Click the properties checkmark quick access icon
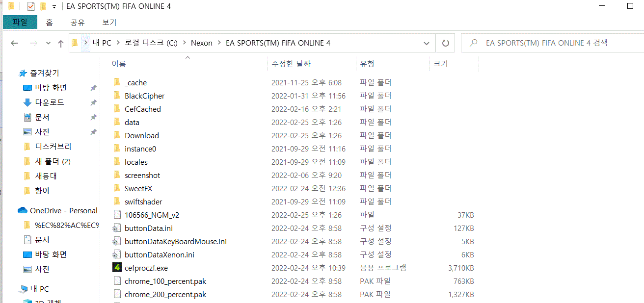 click(x=30, y=6)
